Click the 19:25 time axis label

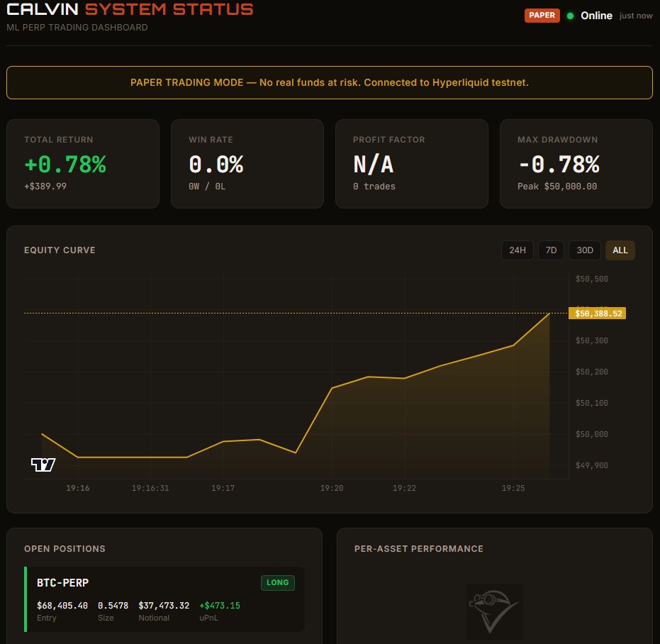pyautogui.click(x=513, y=488)
